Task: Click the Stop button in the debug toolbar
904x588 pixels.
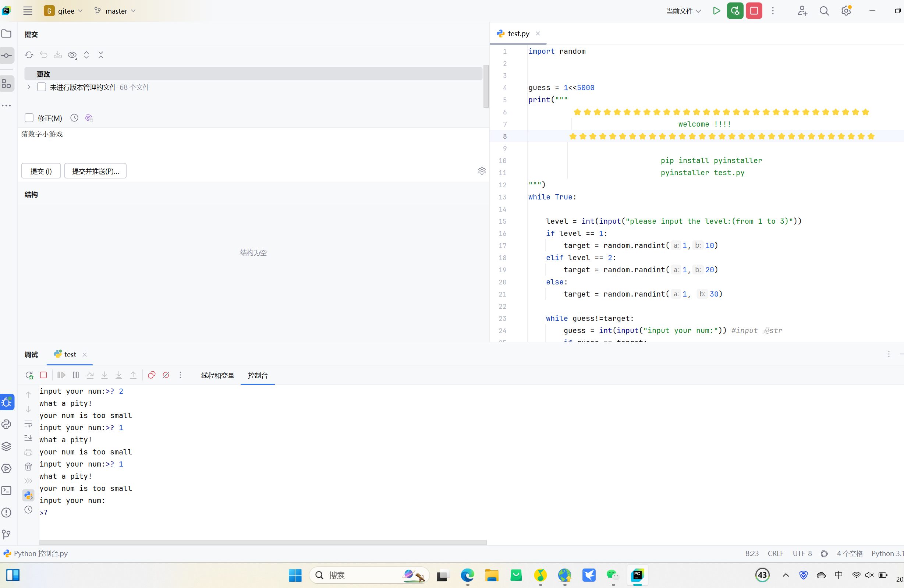Action: pyautogui.click(x=44, y=375)
